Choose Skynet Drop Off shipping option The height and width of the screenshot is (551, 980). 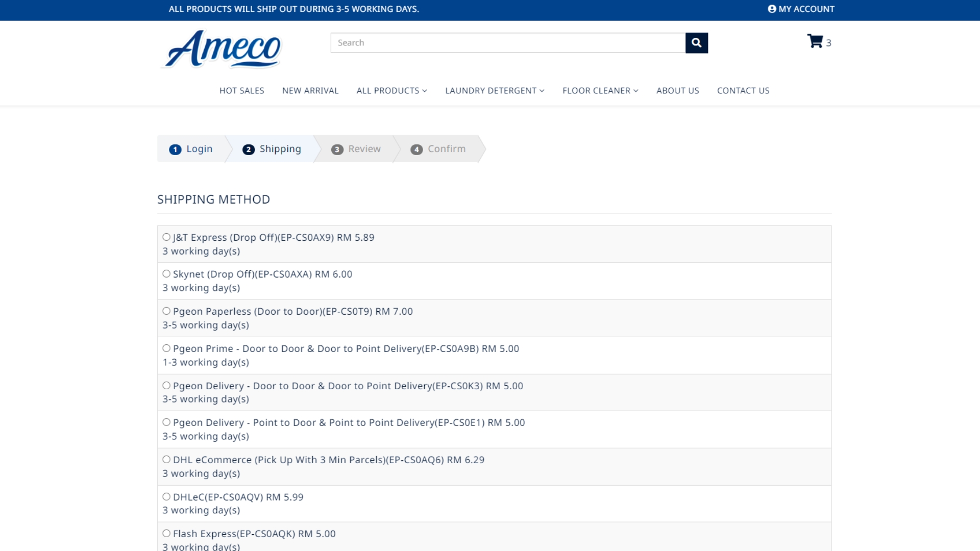[x=166, y=274]
